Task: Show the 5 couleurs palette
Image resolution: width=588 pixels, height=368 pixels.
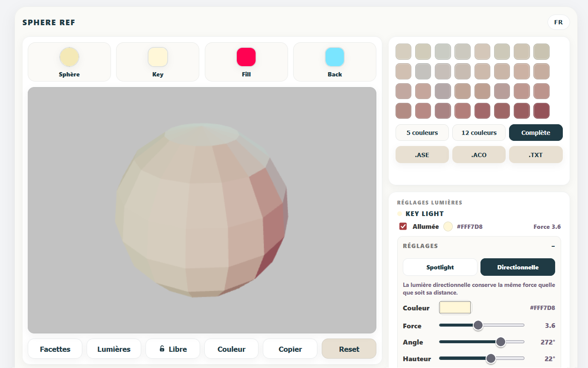Action: pyautogui.click(x=422, y=133)
